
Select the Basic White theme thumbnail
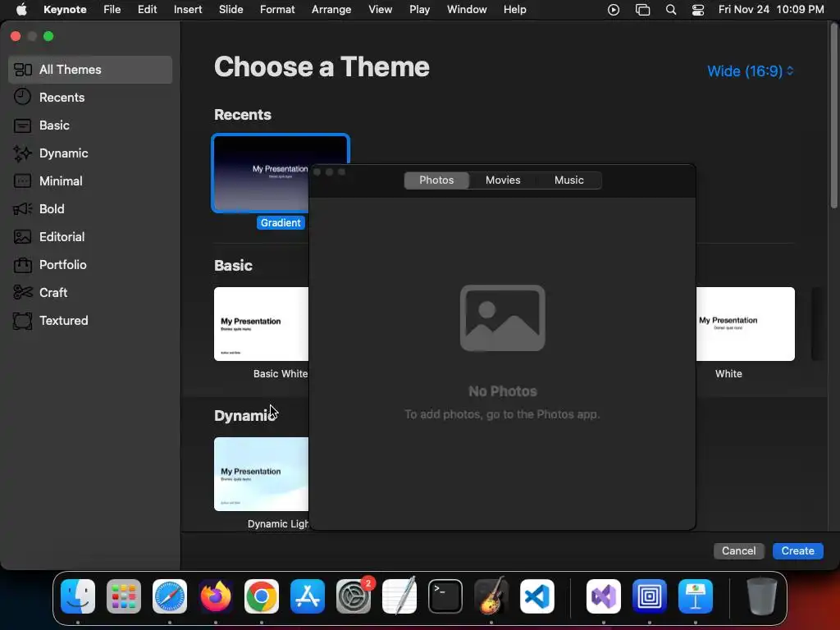click(x=261, y=323)
